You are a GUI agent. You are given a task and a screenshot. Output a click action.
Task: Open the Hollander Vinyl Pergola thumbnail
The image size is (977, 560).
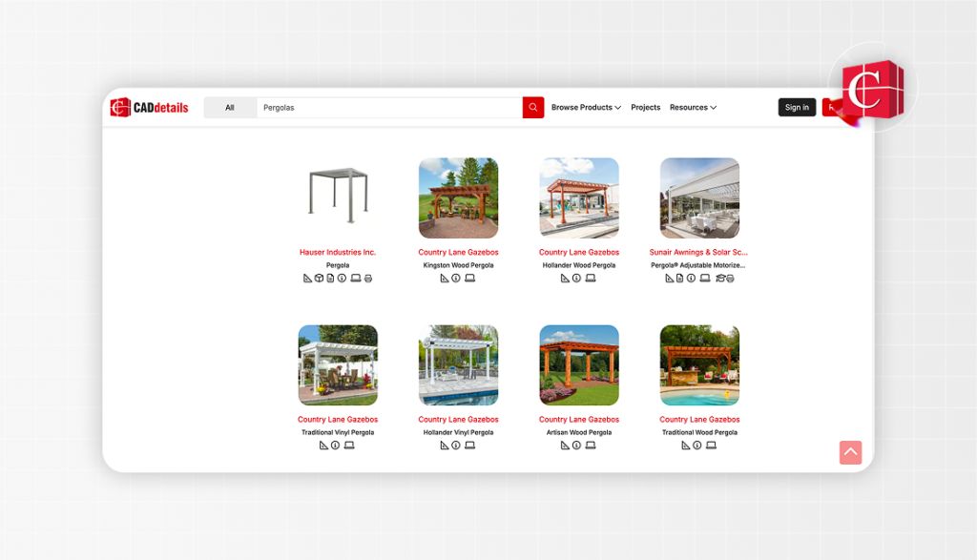pos(459,365)
